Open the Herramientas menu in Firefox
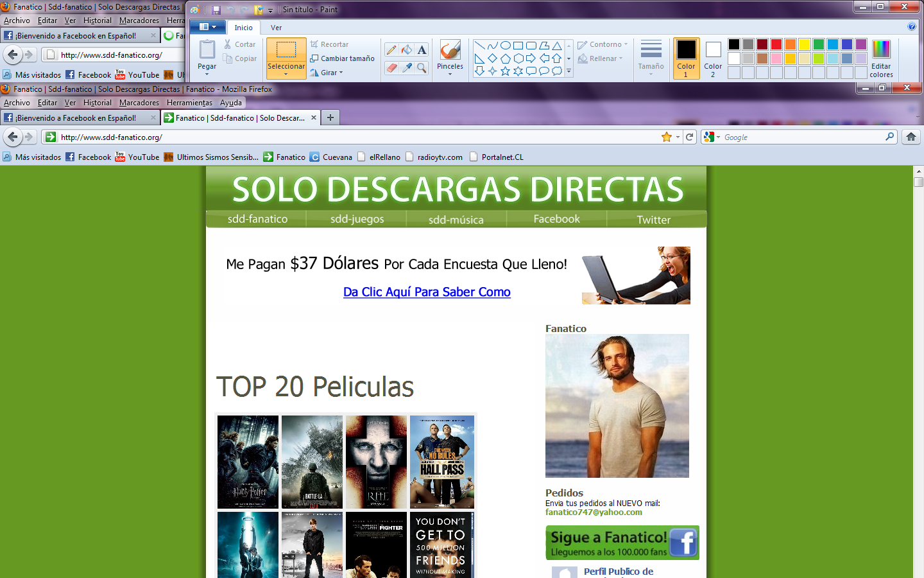 (x=189, y=103)
